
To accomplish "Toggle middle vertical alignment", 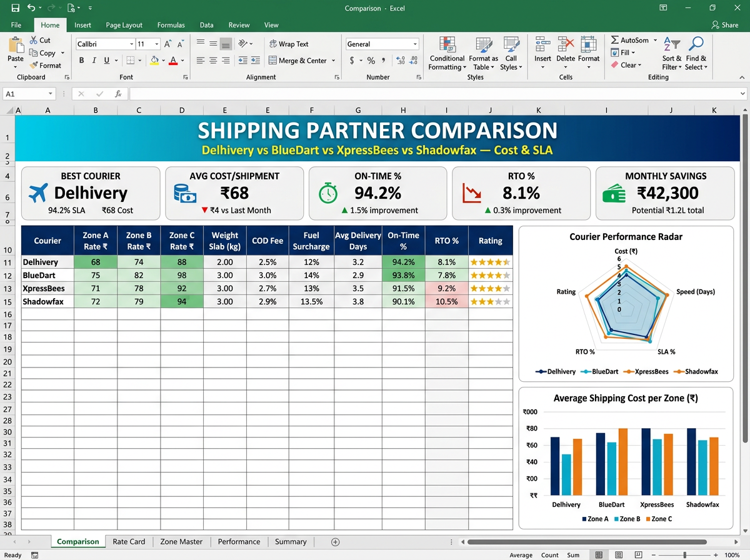I will tap(213, 44).
